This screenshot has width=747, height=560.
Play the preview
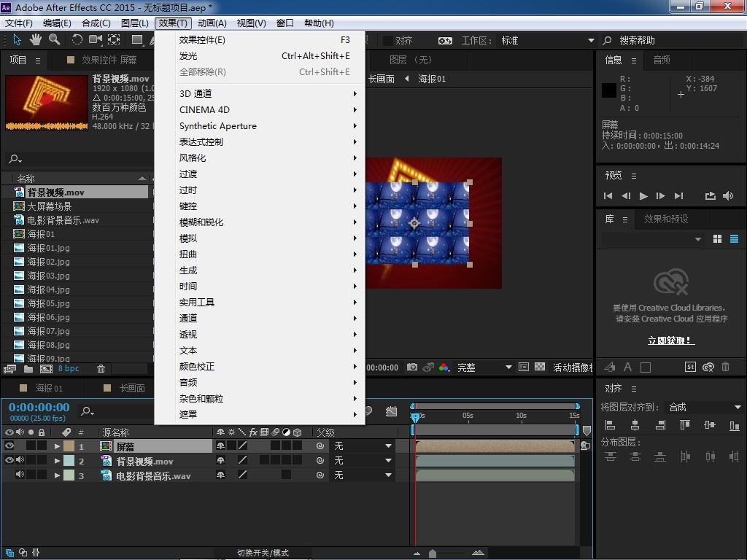643,195
